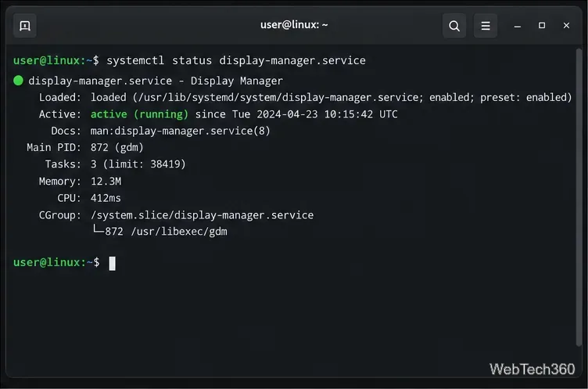
Task: Open the hamburger menu
Action: 486,26
